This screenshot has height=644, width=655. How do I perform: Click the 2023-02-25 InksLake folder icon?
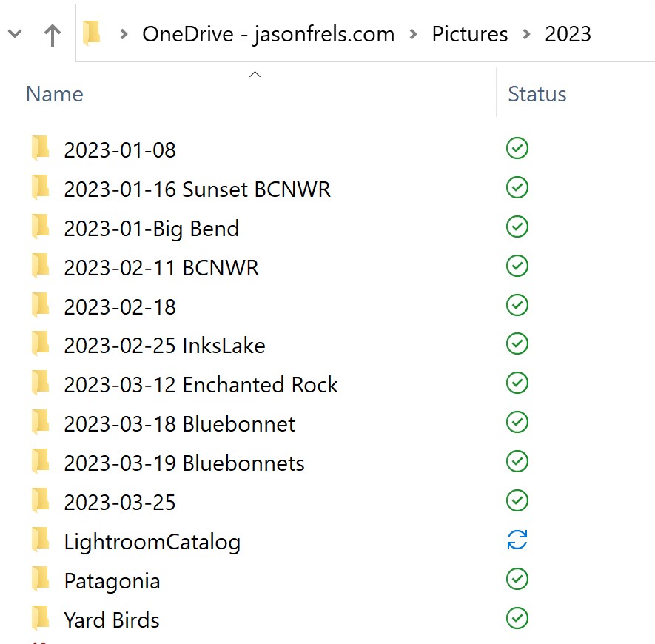click(41, 344)
